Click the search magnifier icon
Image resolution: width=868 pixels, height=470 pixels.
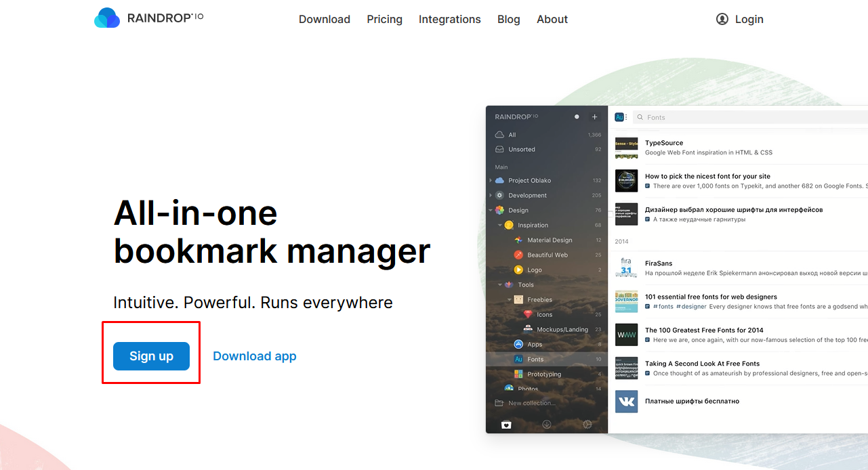640,117
